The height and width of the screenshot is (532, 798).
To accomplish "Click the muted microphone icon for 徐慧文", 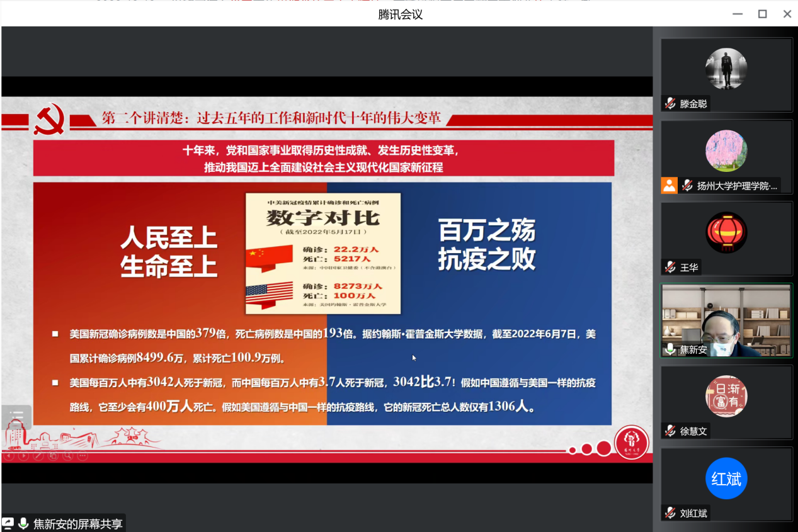I will [670, 431].
